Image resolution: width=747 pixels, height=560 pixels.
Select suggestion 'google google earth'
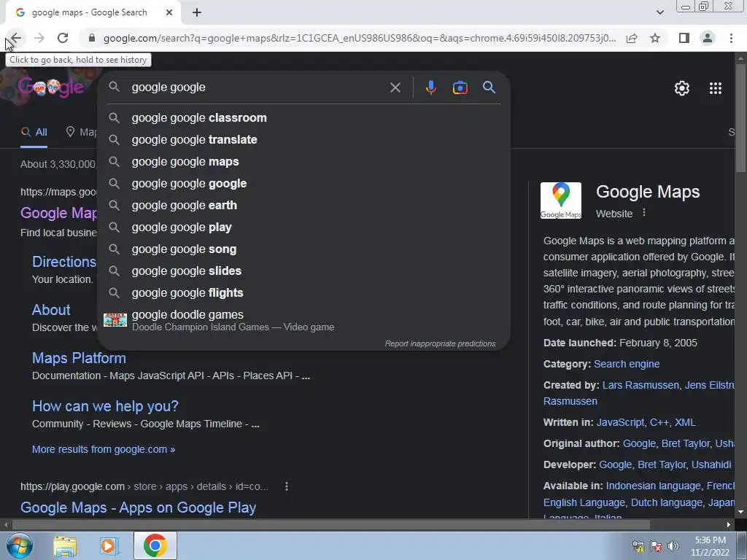click(x=304, y=205)
